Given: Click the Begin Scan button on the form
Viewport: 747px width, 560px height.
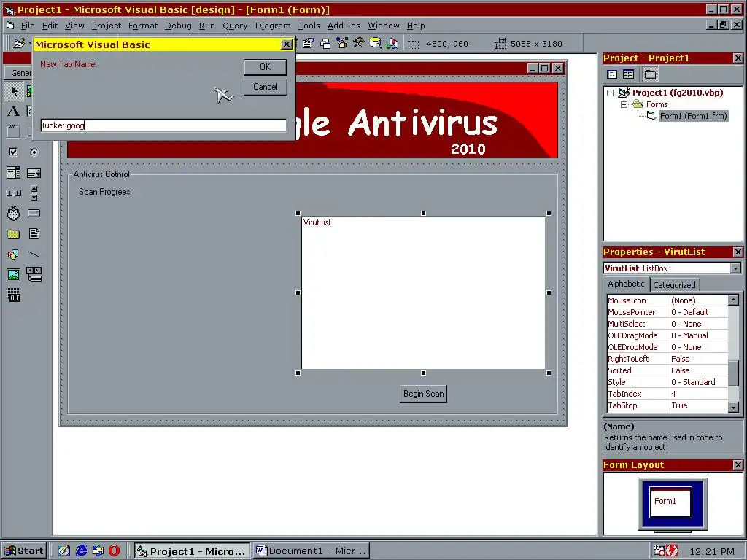Looking at the screenshot, I should point(424,394).
